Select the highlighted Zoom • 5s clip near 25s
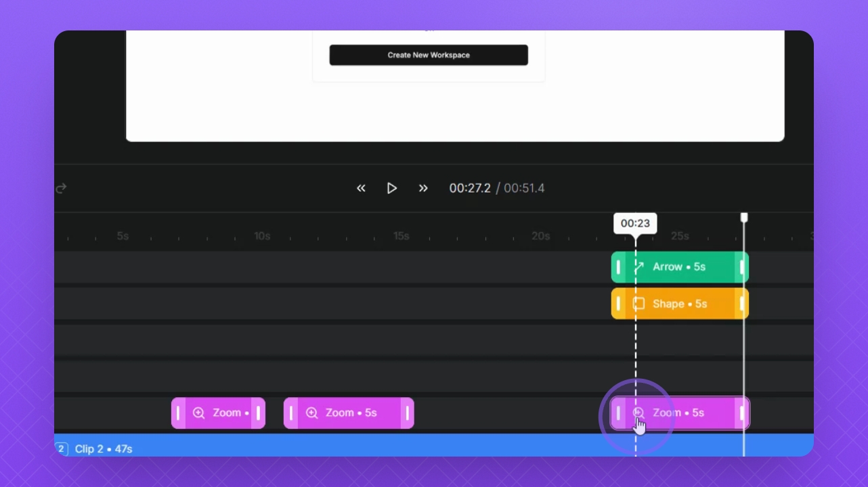868x487 pixels. click(680, 413)
